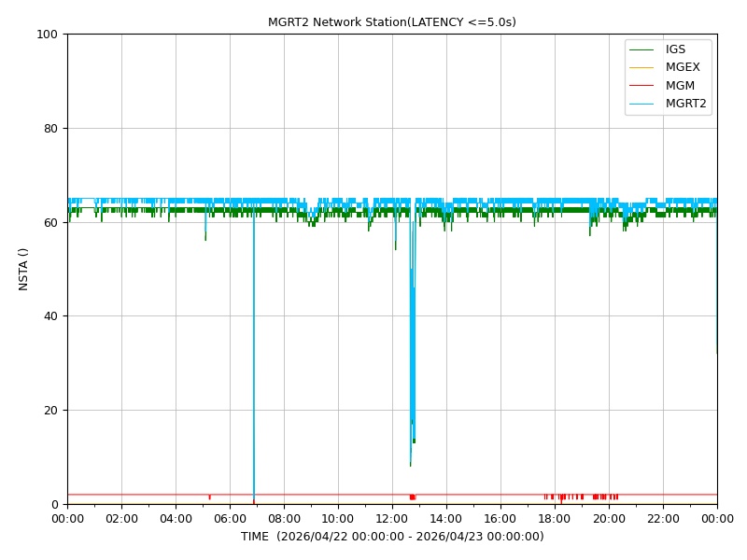This screenshot has height=560, width=747.
Task: Select the MGEX legend label
Action: pyautogui.click(x=683, y=67)
